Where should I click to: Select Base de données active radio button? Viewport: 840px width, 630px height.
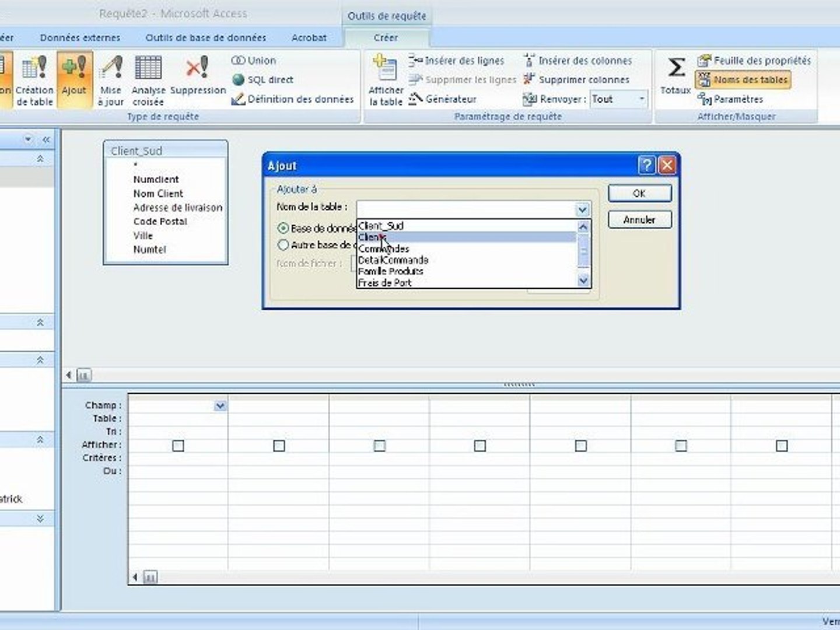point(283,228)
